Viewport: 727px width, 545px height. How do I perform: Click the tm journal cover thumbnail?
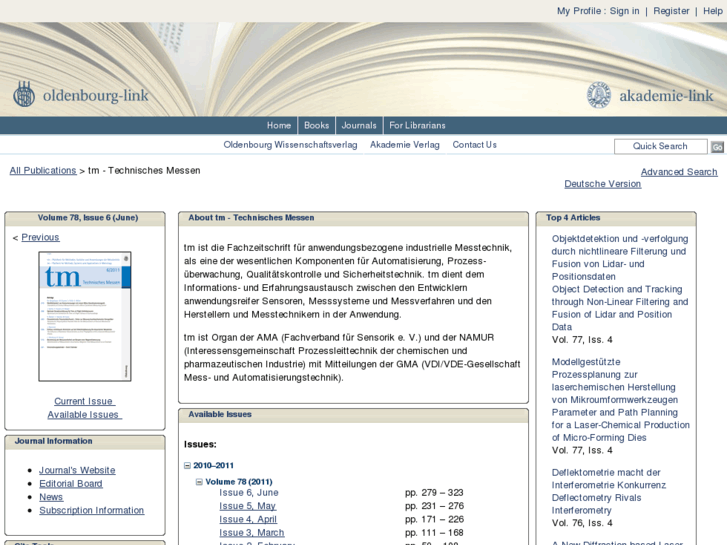tap(85, 316)
